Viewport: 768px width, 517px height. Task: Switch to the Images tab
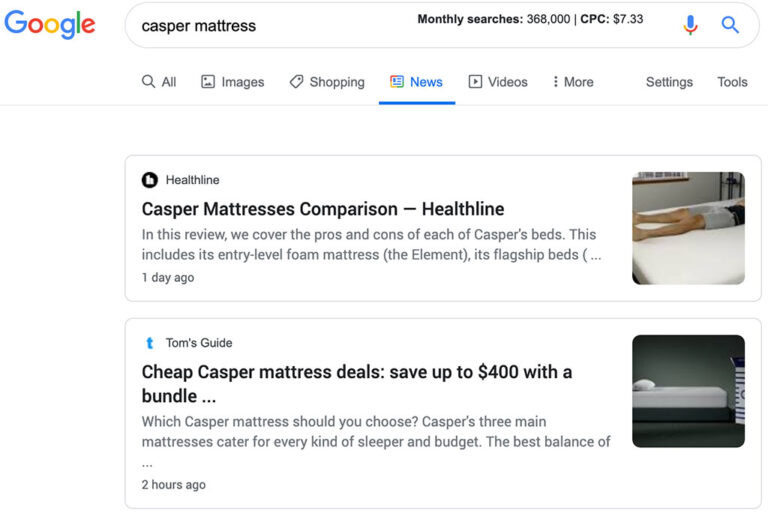tap(233, 82)
